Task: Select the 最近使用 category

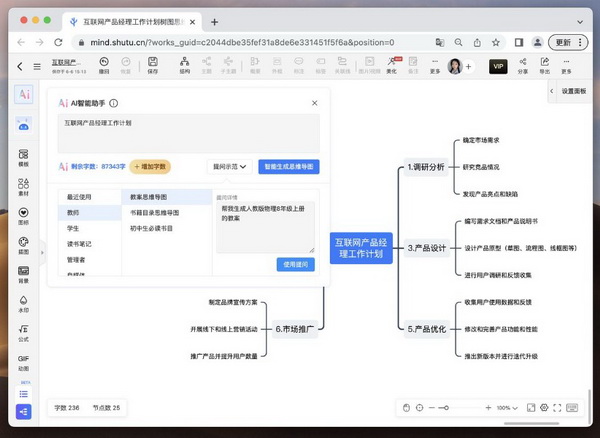Action: (90, 197)
